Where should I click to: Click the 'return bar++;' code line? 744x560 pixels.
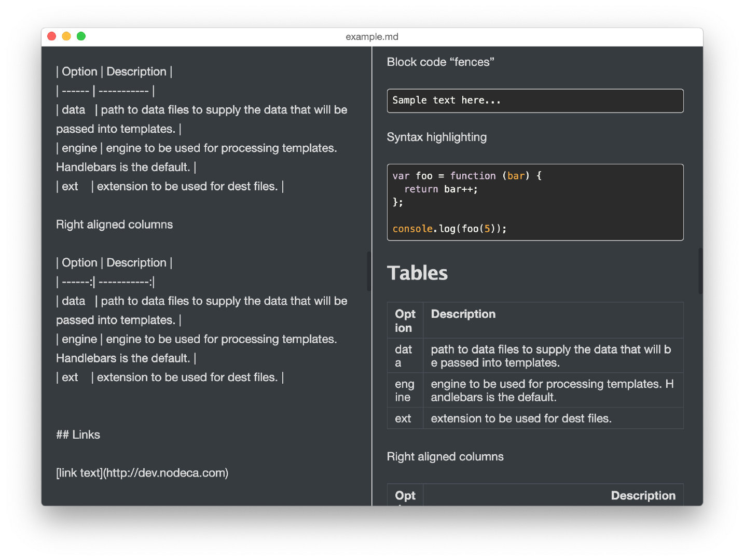point(441,189)
